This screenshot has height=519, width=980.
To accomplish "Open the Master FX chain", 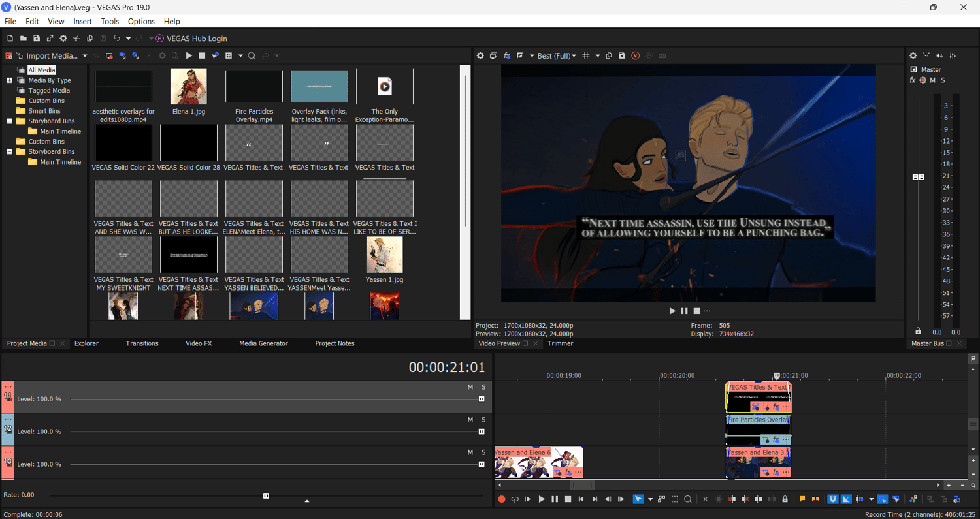I will click(913, 80).
